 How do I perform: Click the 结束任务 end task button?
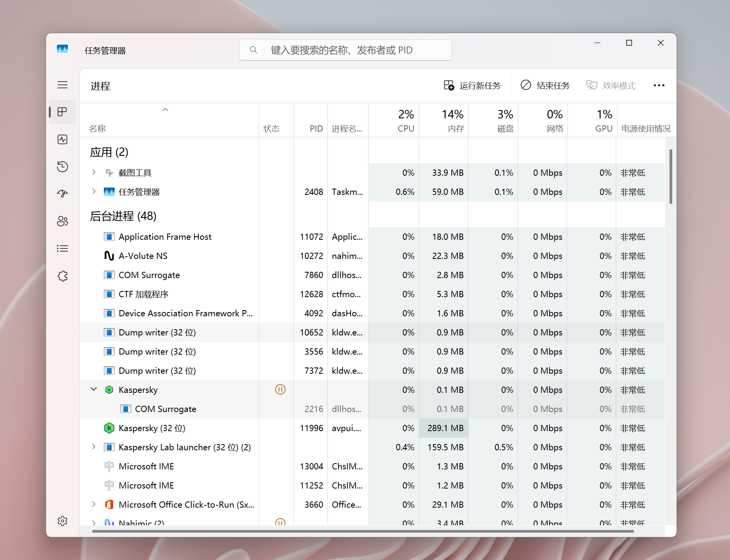click(545, 86)
